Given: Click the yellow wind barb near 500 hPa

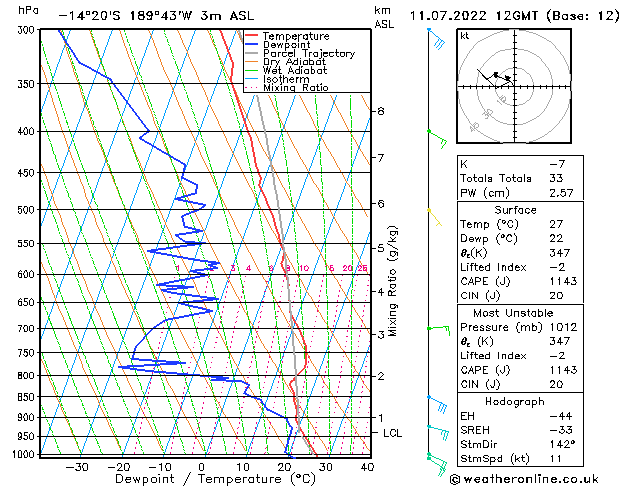Looking at the screenshot, I should 435,214.
